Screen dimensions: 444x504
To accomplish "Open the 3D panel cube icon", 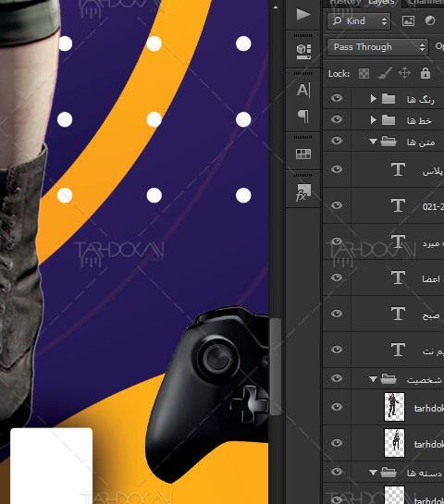I will (303, 52).
